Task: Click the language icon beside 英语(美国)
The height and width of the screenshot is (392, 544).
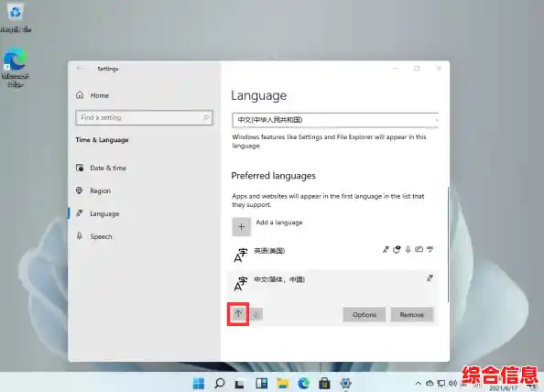Action: (241, 256)
